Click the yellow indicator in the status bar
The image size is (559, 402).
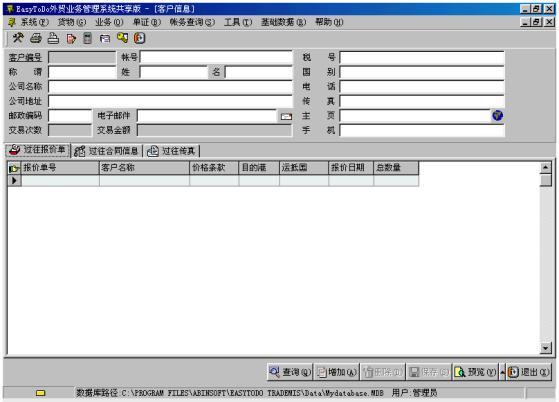point(41,393)
